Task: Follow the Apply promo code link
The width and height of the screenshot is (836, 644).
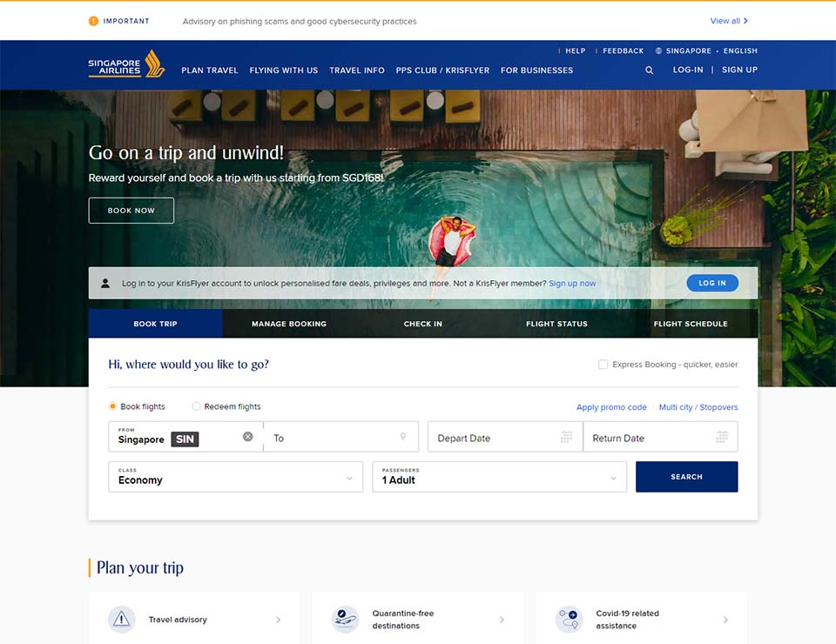Action: point(611,407)
